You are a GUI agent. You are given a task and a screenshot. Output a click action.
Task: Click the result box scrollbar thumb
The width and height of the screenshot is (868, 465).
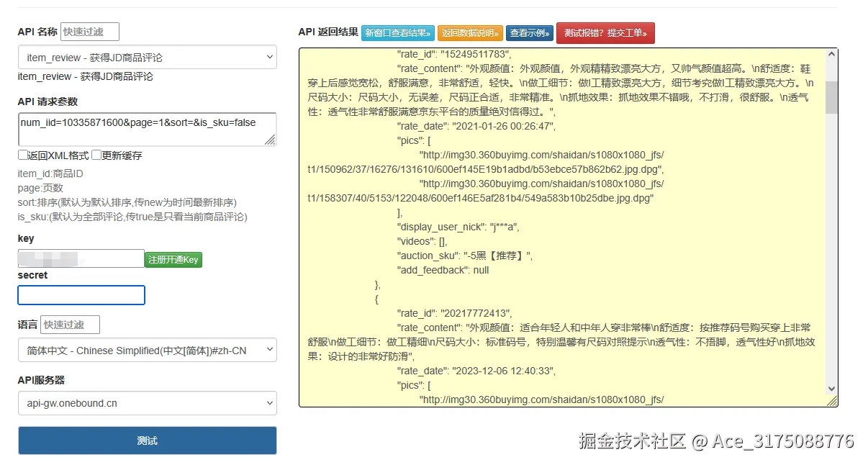click(832, 97)
